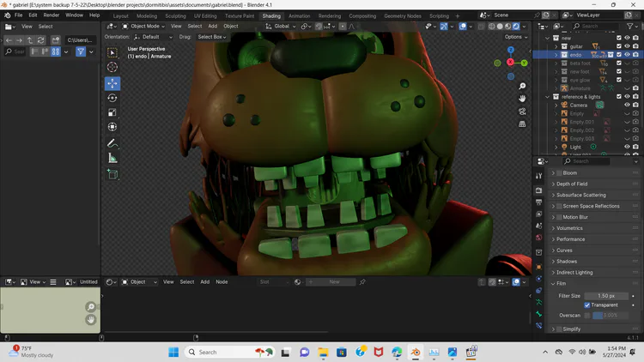Hide the Camera object in viewport

pyautogui.click(x=627, y=105)
